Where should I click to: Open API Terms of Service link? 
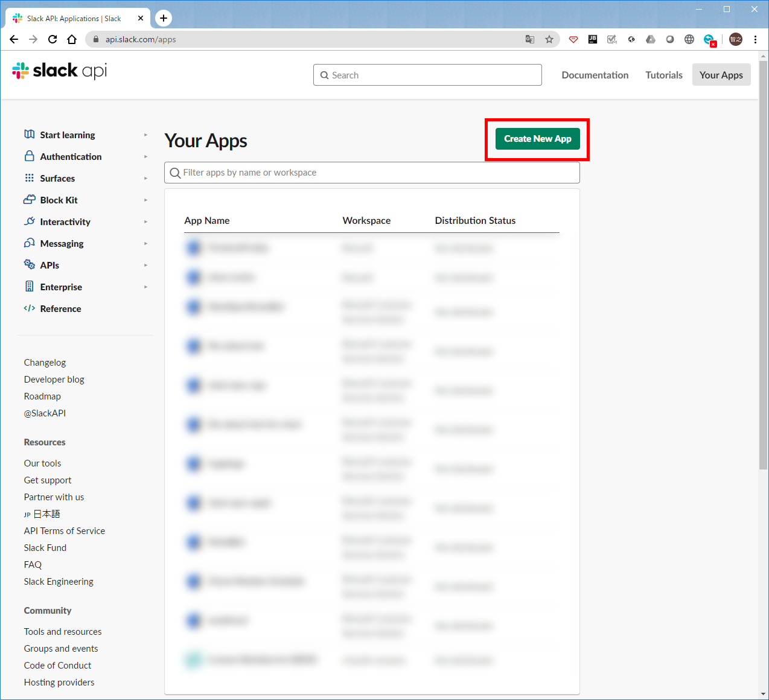(65, 531)
